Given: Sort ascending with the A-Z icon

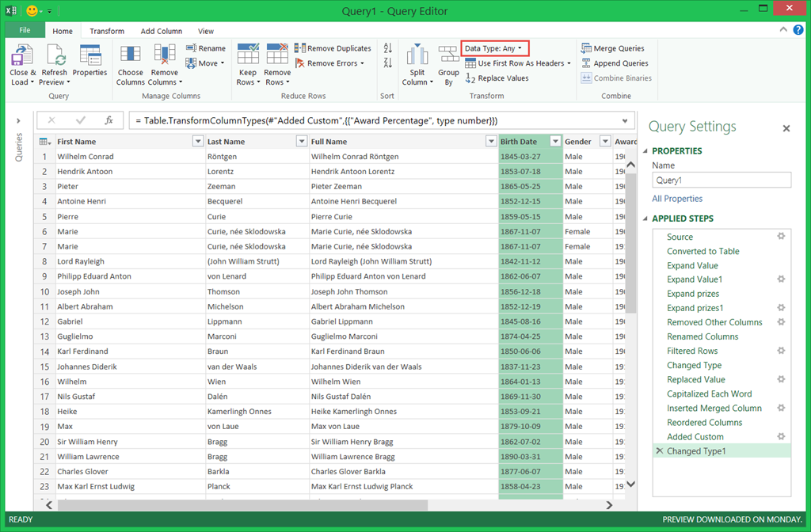Looking at the screenshot, I should pos(387,49).
